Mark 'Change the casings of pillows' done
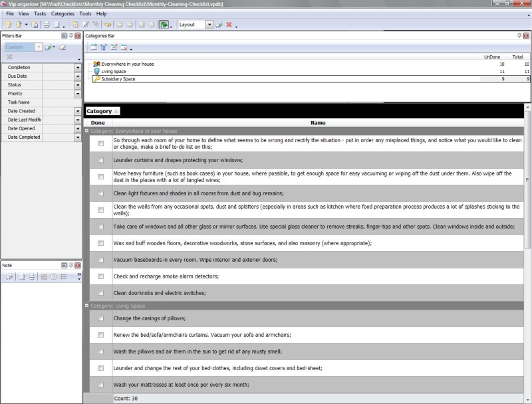The image size is (532, 404). point(100,318)
